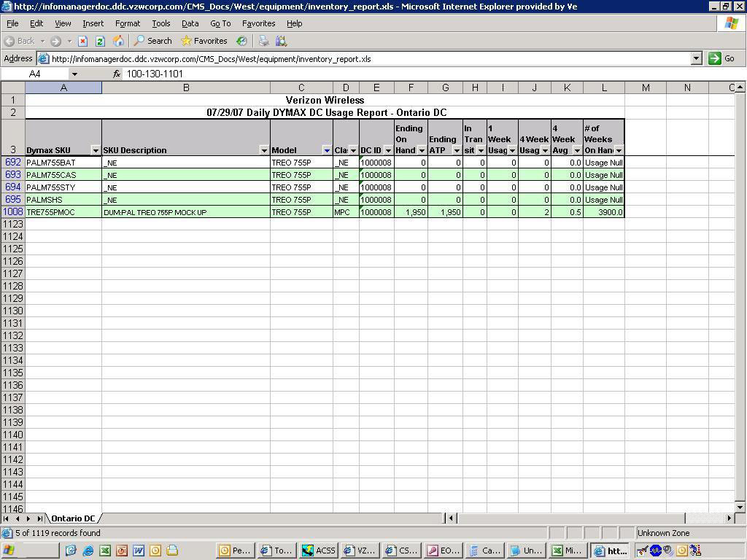
Task: Click the Stop loading icon
Action: (x=83, y=42)
